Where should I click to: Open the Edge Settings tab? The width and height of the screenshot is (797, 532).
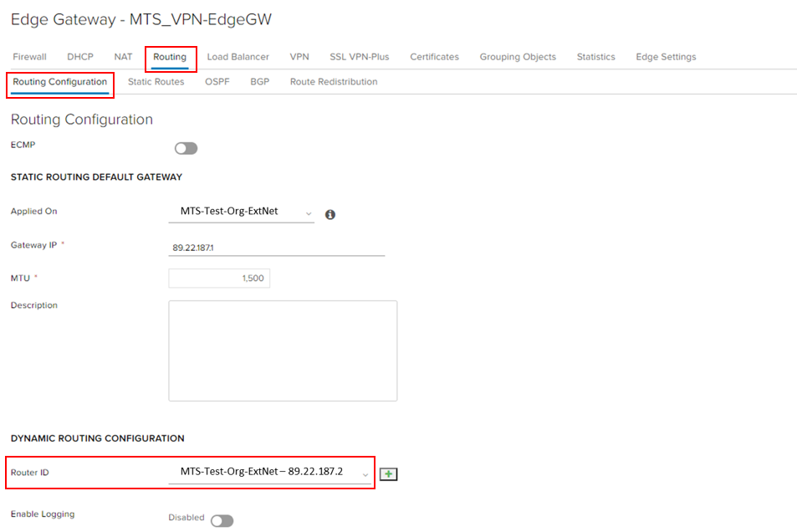coord(666,57)
